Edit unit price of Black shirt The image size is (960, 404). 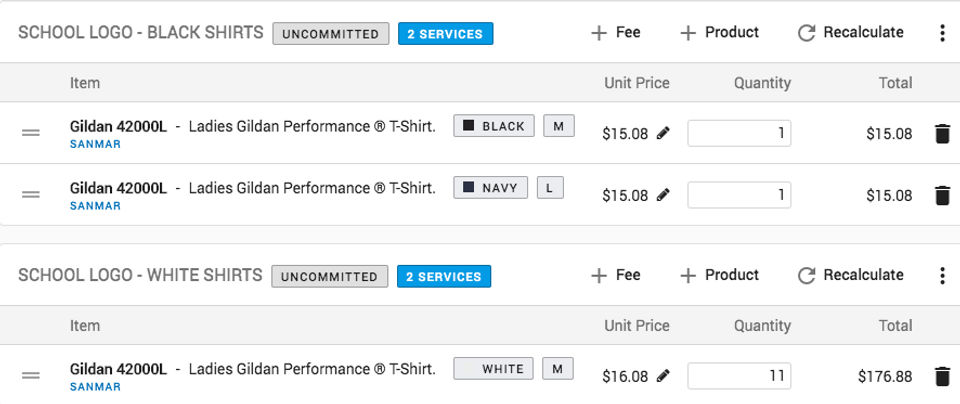point(663,133)
